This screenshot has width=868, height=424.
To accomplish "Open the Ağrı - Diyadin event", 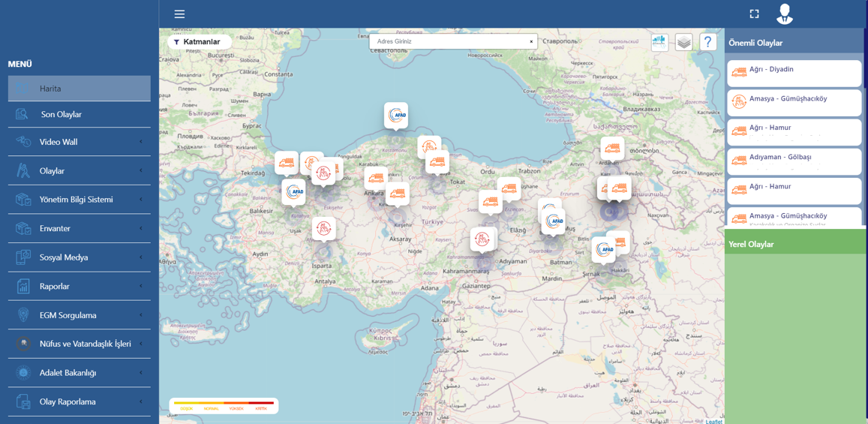I will point(794,73).
